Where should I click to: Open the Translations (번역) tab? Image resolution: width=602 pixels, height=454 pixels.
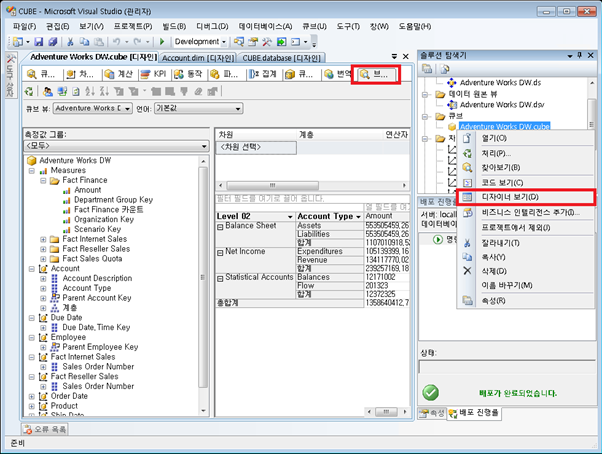(337, 74)
